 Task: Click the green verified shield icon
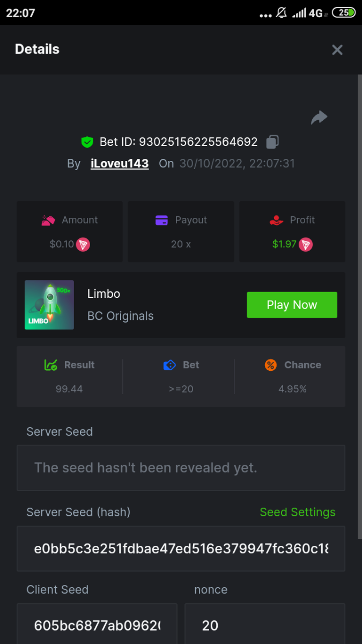[x=87, y=142]
